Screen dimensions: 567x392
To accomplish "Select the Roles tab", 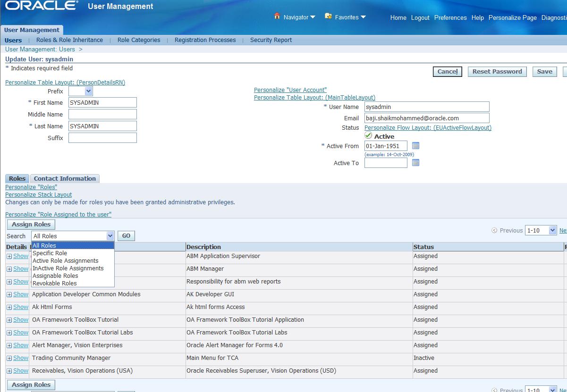I will pyautogui.click(x=17, y=178).
